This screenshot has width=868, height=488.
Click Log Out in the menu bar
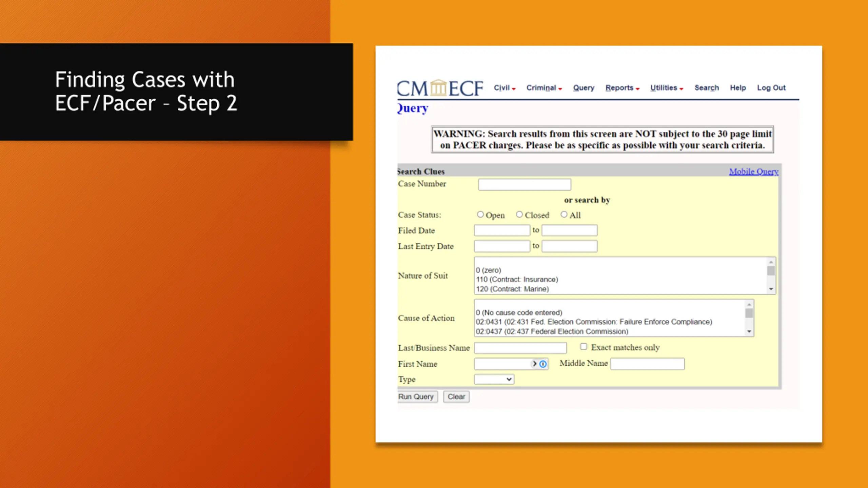point(771,88)
